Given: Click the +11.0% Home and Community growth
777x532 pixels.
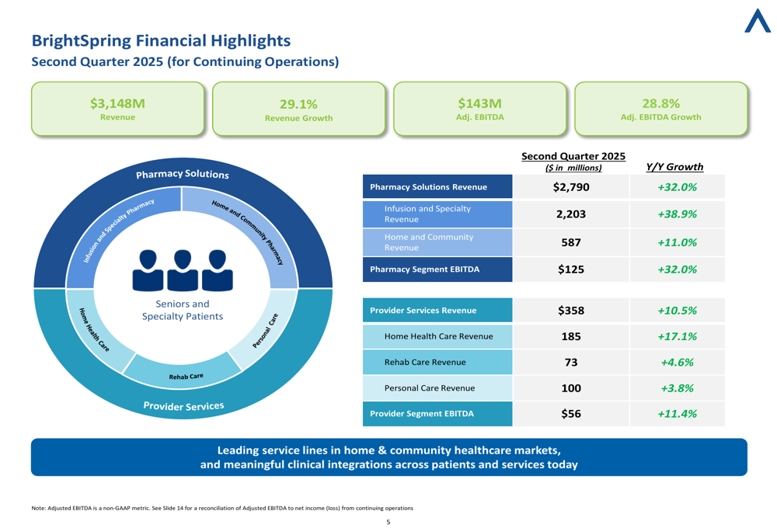Looking at the screenshot, I should 677,242.
